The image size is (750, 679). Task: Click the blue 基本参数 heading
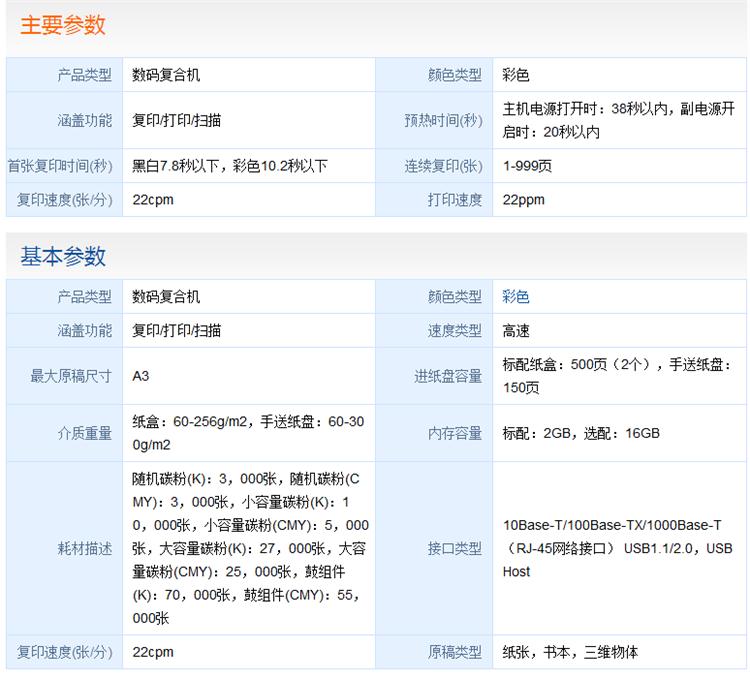click(x=63, y=256)
